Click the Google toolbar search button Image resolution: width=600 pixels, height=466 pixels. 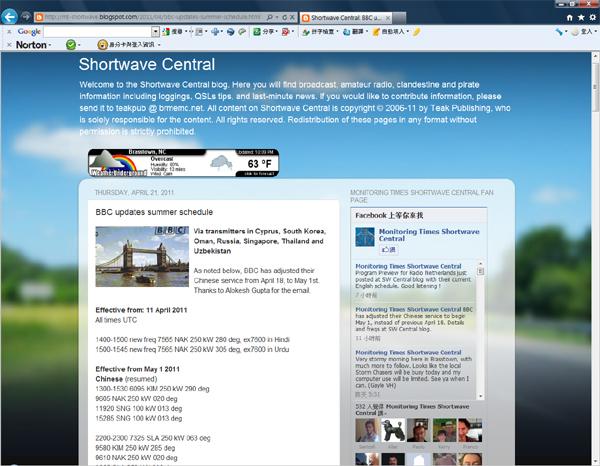[172, 32]
